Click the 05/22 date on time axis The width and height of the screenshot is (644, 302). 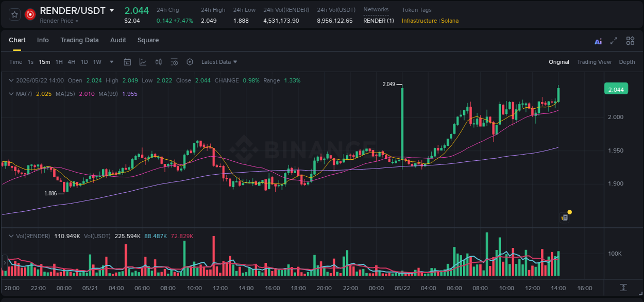[402, 288]
